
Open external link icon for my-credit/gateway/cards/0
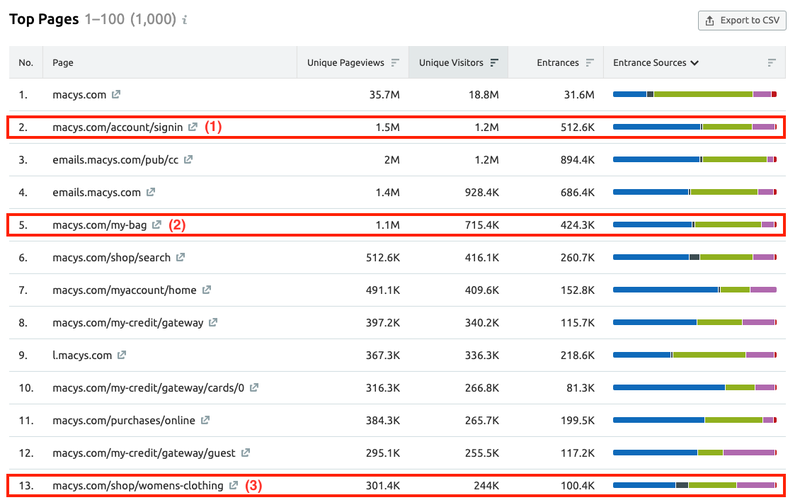254,388
